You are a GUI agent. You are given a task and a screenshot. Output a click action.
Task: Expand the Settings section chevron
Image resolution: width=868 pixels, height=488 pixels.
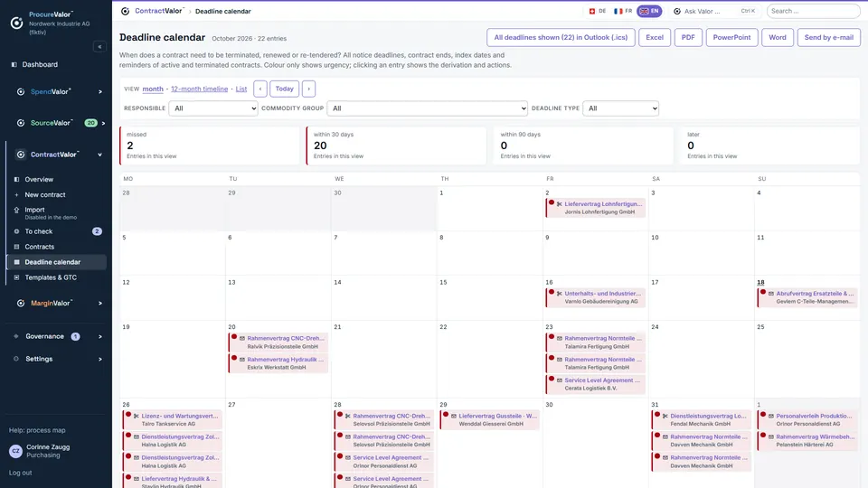tap(100, 359)
